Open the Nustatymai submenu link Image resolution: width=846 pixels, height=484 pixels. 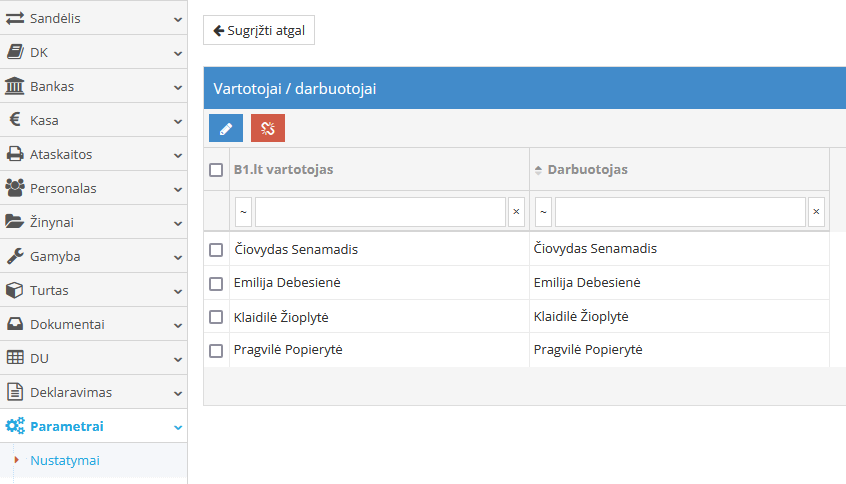coord(65,460)
